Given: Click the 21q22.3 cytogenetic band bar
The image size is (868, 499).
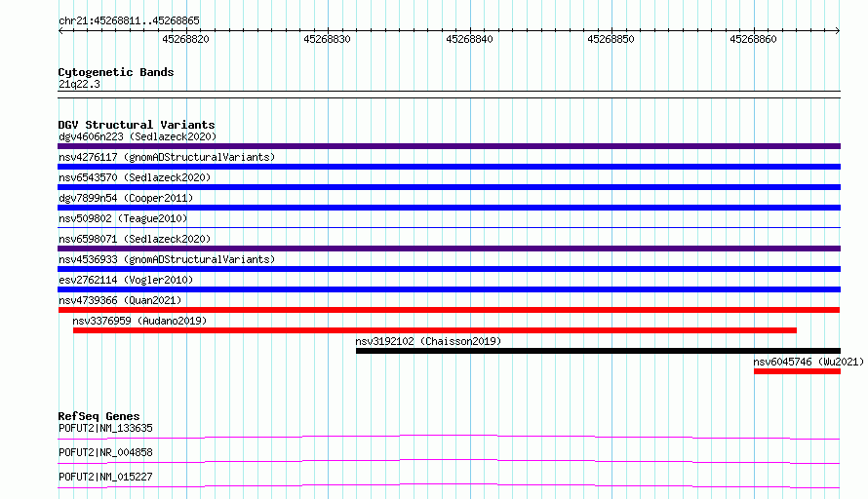Looking at the screenshot, I should [x=449, y=95].
